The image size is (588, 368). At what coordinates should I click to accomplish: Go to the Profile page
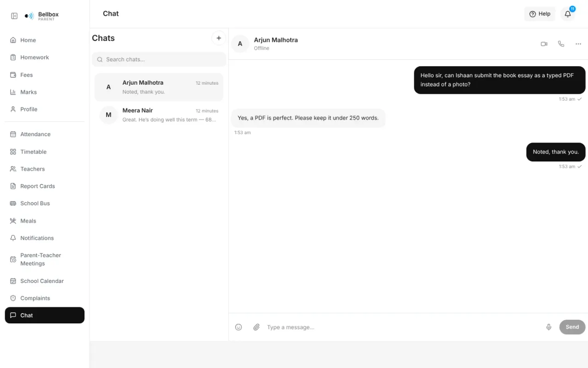pyautogui.click(x=45, y=109)
